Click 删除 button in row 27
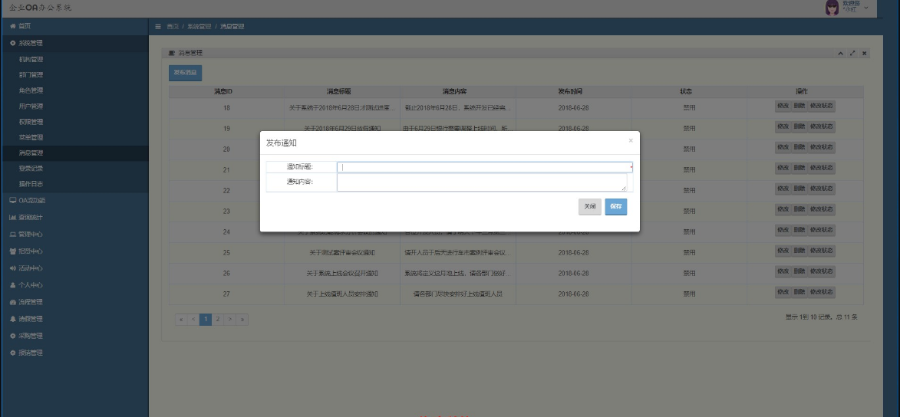The width and height of the screenshot is (900, 417). pyautogui.click(x=799, y=292)
